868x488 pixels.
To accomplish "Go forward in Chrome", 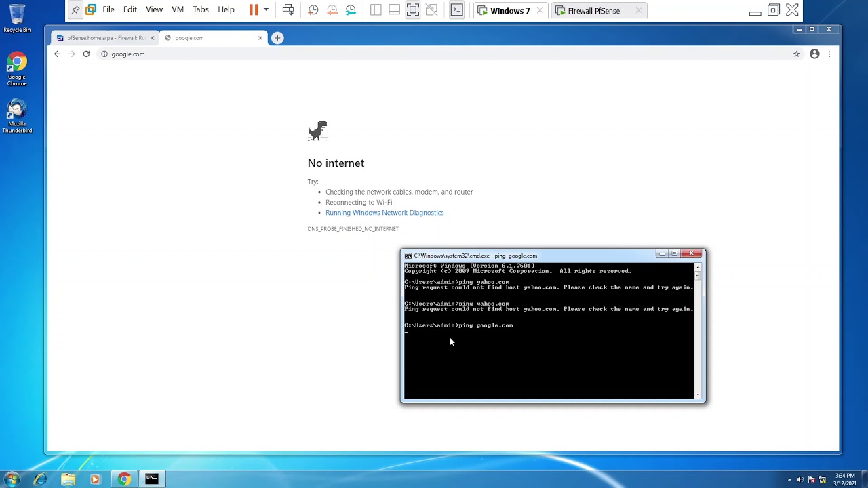I will 72,54.
